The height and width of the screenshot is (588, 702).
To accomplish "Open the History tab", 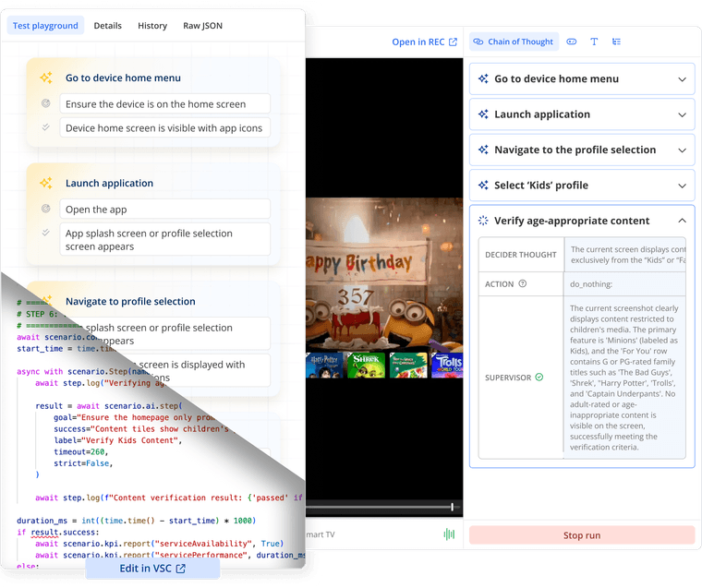I will pos(152,26).
